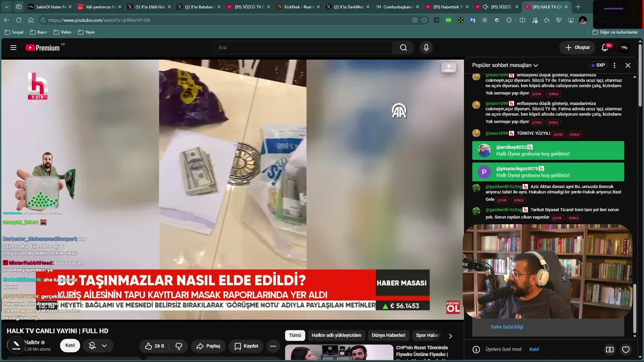The width and height of the screenshot is (644, 362).
Task: Bookmark this page with star icon
Action: click(424, 20)
